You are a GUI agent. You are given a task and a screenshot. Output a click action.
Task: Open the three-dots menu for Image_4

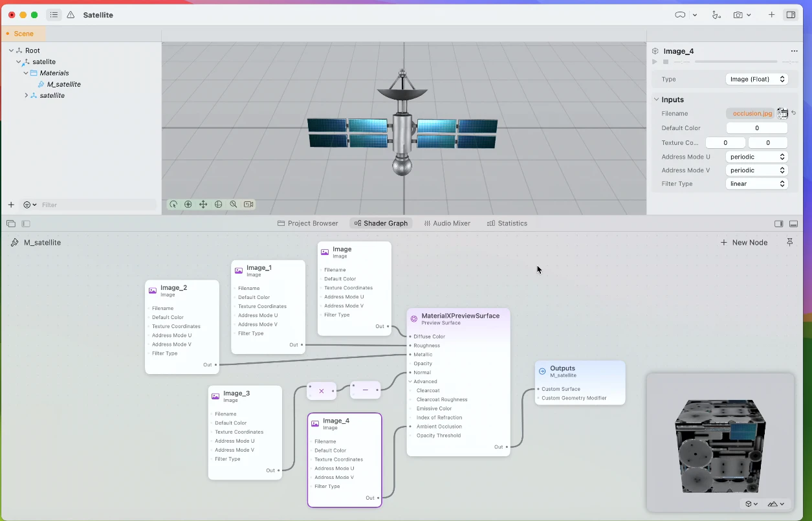(x=794, y=51)
